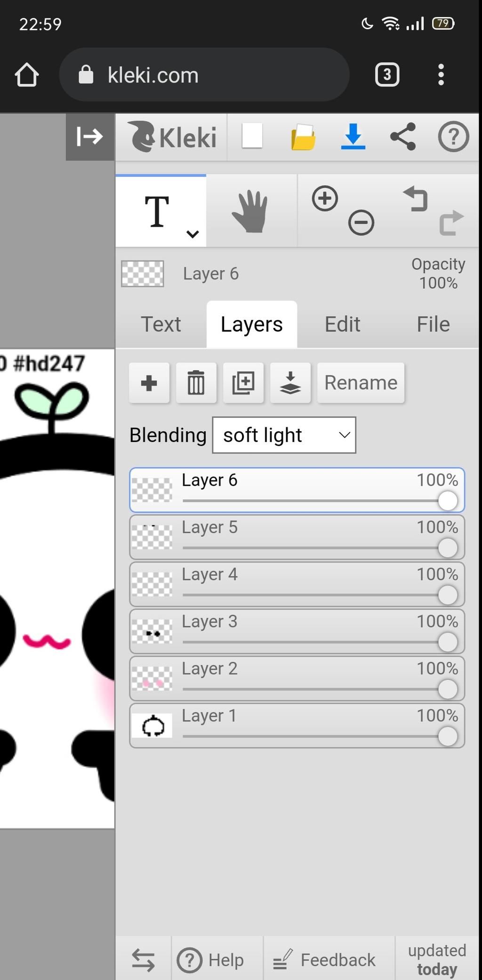This screenshot has width=482, height=980.
Task: Select the Hand pan tool
Action: 250,212
